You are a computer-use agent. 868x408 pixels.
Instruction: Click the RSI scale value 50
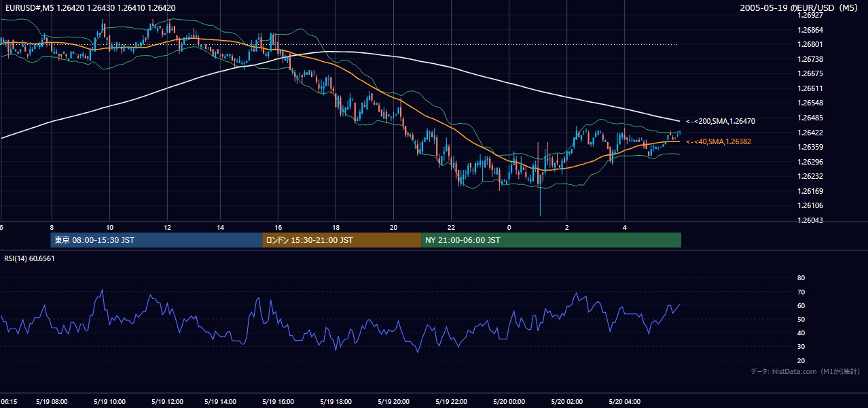[x=801, y=319]
